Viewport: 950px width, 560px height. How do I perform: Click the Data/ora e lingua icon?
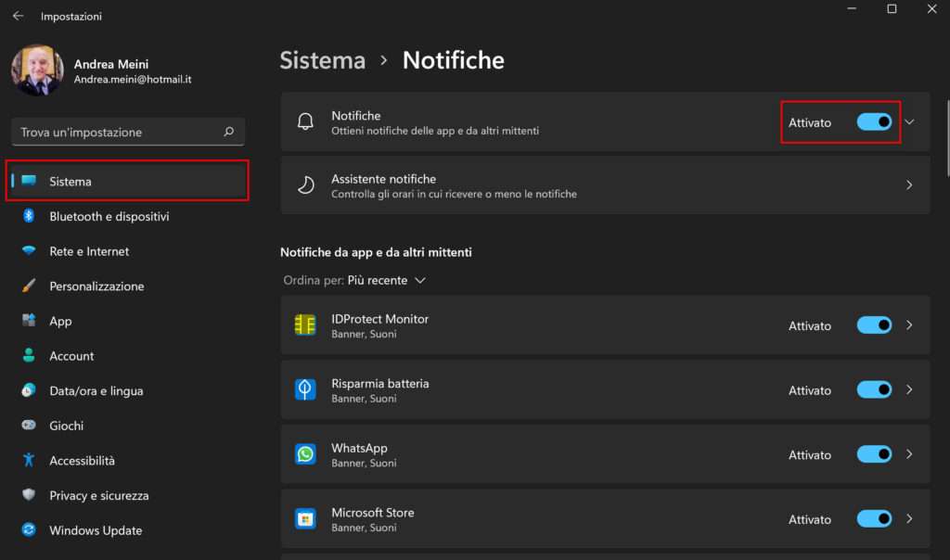click(29, 390)
